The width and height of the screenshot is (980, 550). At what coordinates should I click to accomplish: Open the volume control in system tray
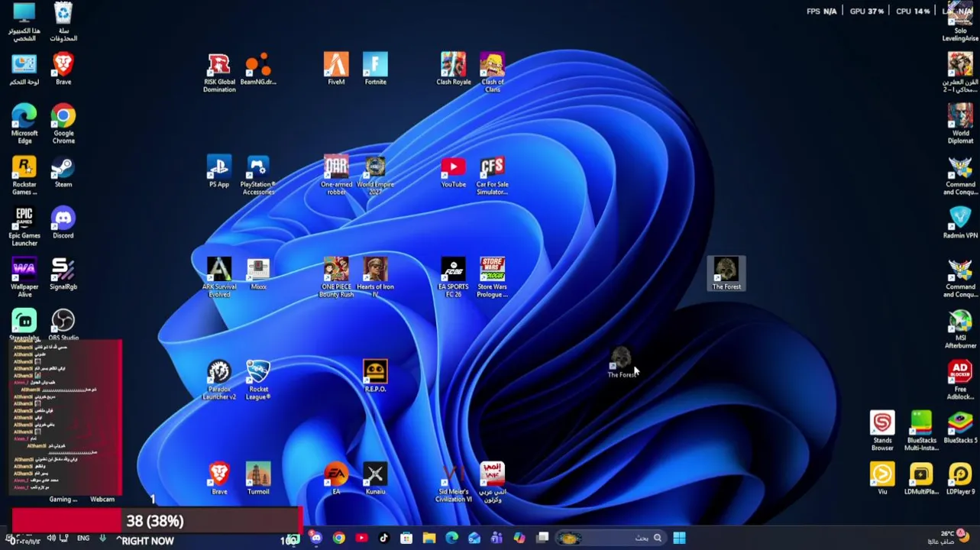pos(50,539)
